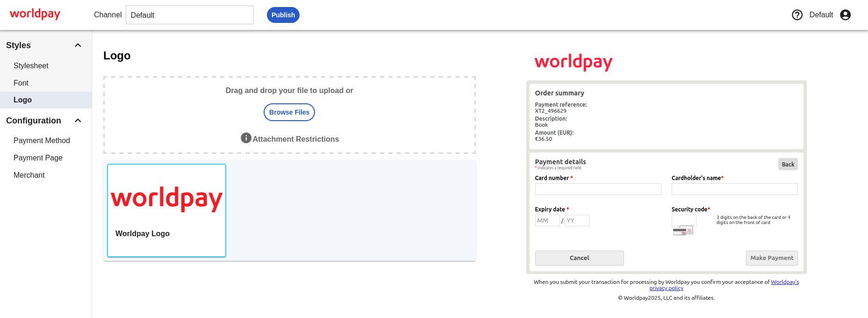Click the Browse Files button
The width and height of the screenshot is (868, 318).
(x=289, y=112)
